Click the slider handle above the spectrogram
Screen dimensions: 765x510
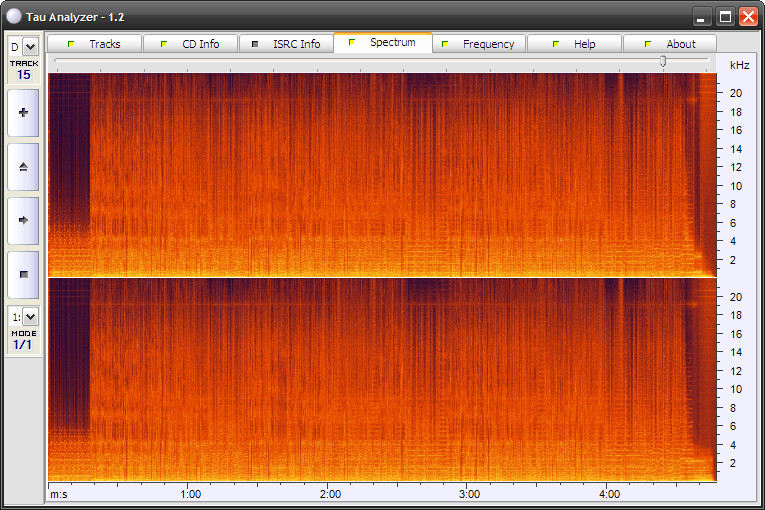(662, 62)
